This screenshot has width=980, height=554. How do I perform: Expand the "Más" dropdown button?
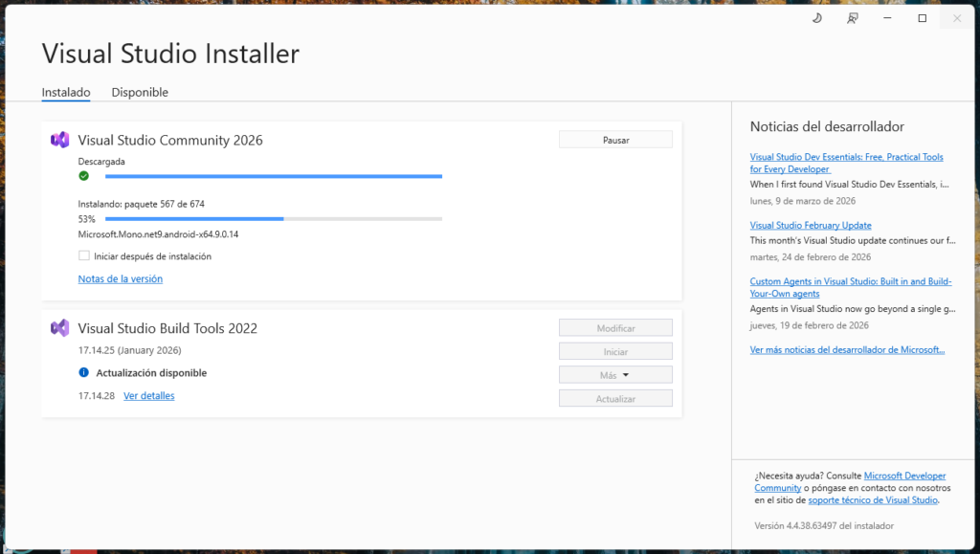point(615,375)
